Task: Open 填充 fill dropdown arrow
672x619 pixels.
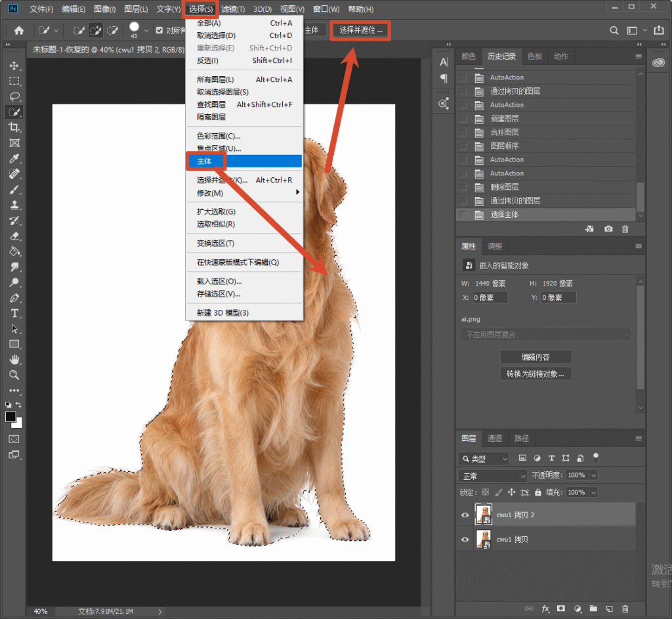Action: [593, 492]
